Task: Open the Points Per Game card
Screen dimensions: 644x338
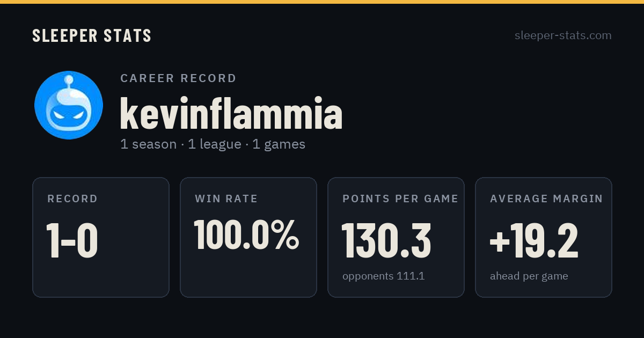Action: click(x=396, y=237)
